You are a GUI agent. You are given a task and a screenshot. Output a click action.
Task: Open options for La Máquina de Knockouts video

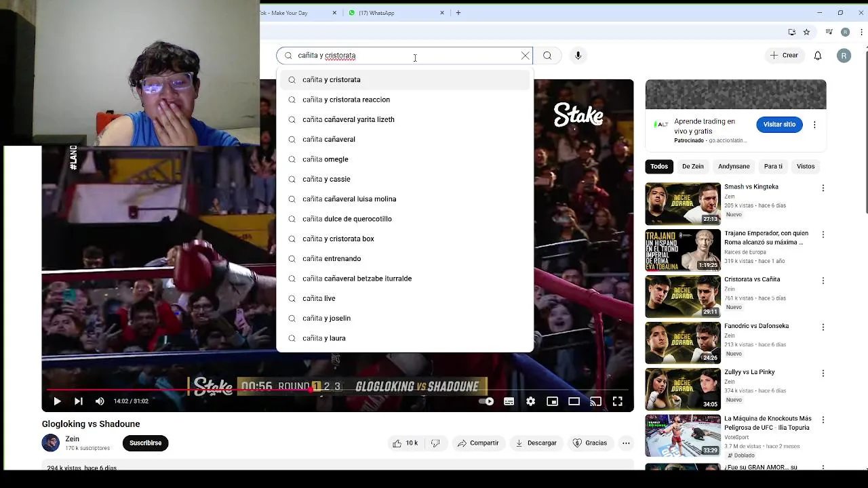pos(823,420)
